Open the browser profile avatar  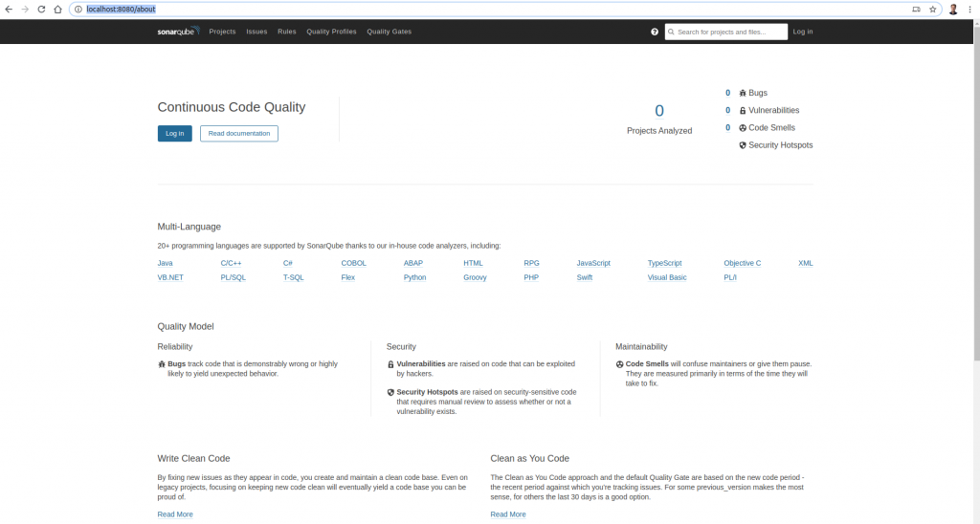953,10
